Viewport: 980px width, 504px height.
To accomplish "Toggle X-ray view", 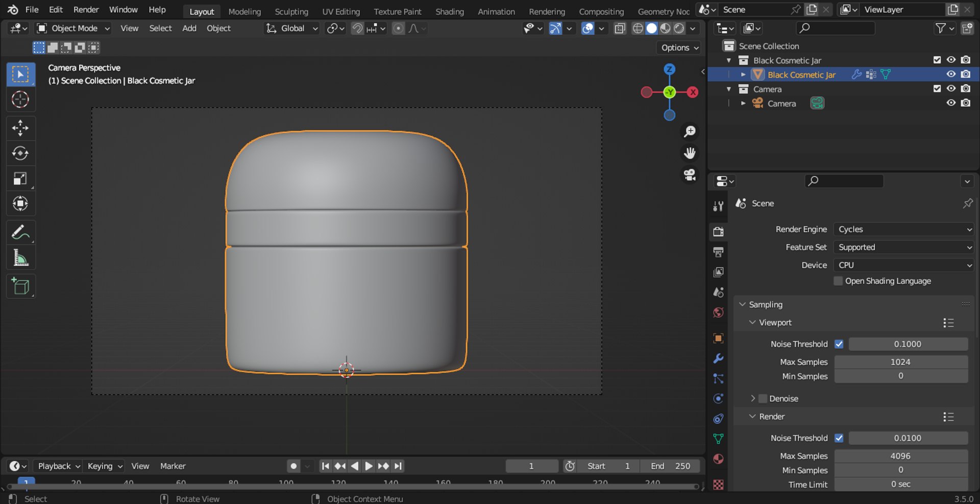I will 620,29.
